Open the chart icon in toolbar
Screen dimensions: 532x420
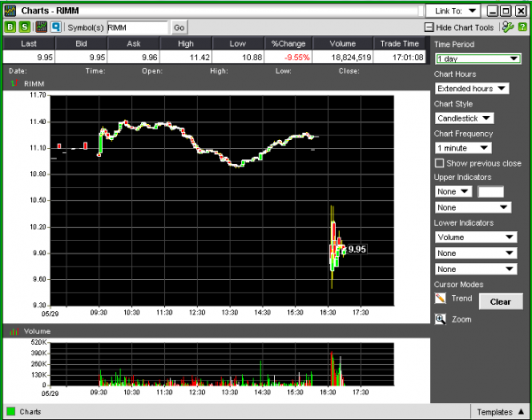click(42, 27)
